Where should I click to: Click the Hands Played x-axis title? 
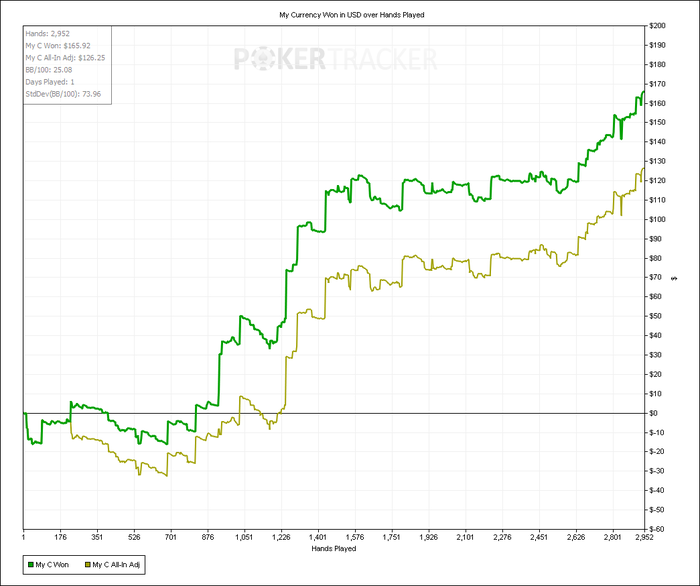pos(333,548)
